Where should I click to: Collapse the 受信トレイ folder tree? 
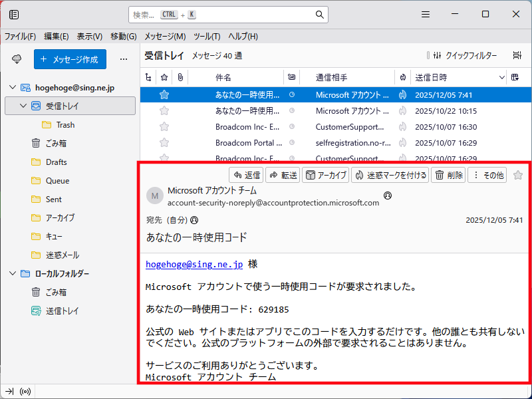pyautogui.click(x=23, y=106)
